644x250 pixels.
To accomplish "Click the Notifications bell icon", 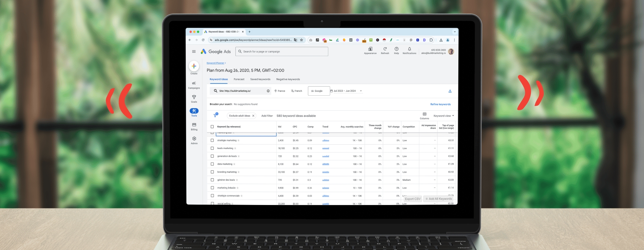I will point(409,50).
